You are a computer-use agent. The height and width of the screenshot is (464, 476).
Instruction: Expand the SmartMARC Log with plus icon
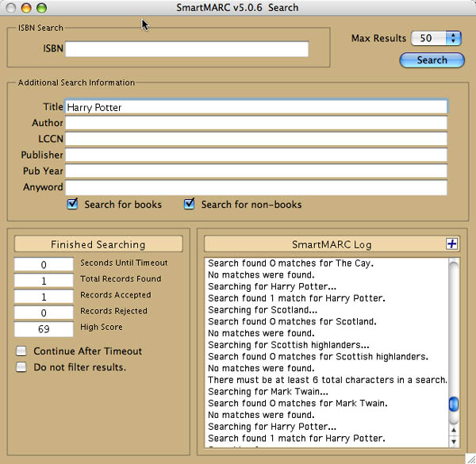pyautogui.click(x=451, y=244)
